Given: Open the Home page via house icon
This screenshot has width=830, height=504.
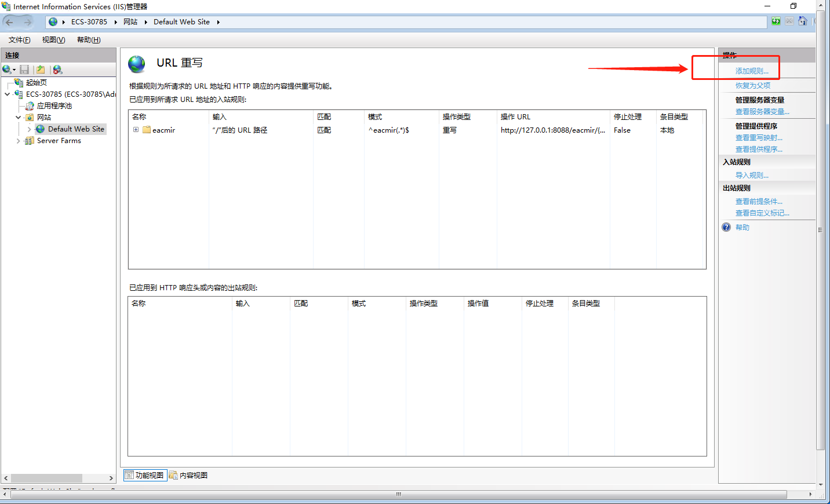Looking at the screenshot, I should tap(804, 21).
